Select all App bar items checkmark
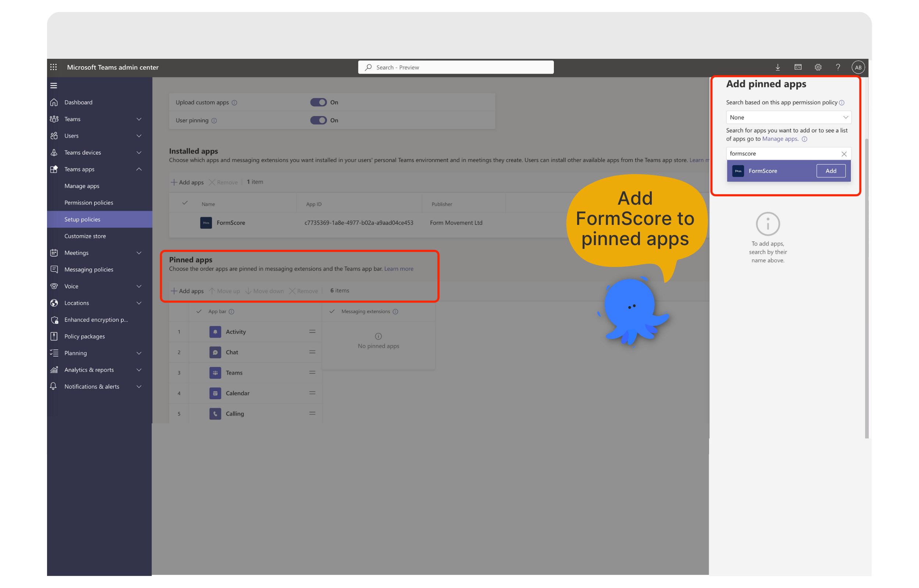The height and width of the screenshot is (588, 919). coord(199,312)
